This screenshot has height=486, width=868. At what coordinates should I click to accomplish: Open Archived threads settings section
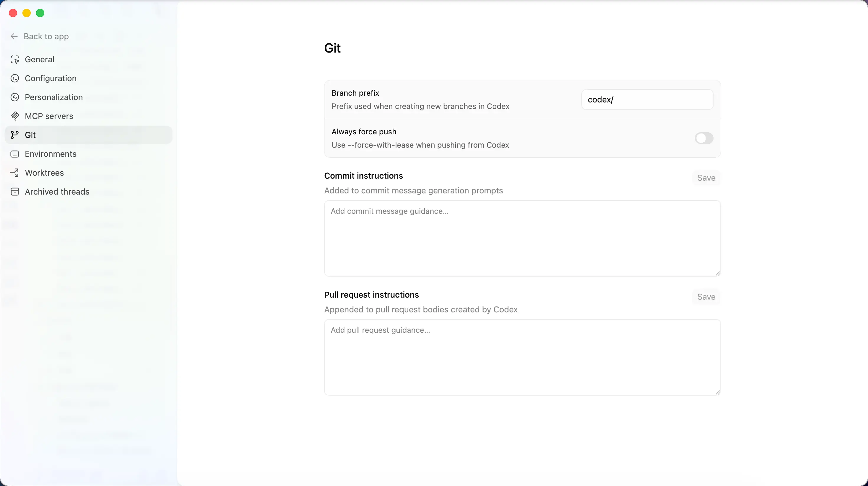(57, 192)
